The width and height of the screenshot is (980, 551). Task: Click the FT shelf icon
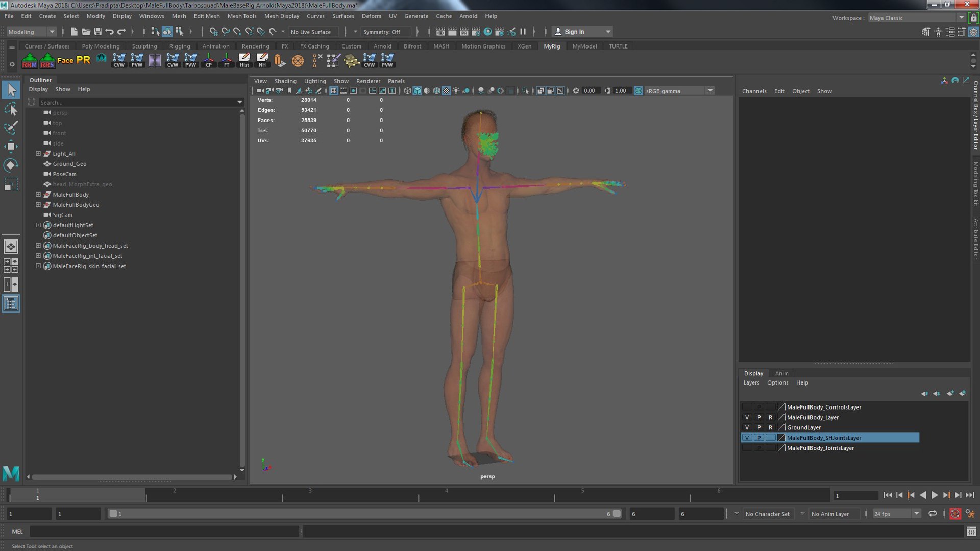coord(227,60)
